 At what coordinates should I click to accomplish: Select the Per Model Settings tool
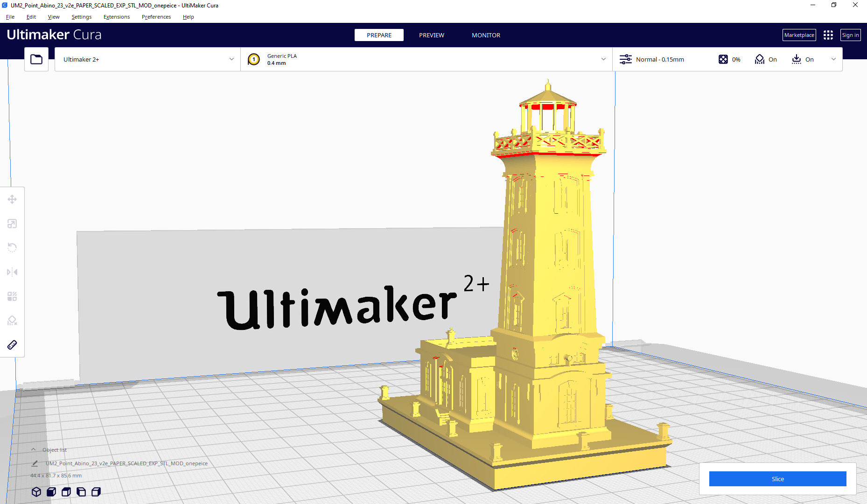(x=12, y=296)
